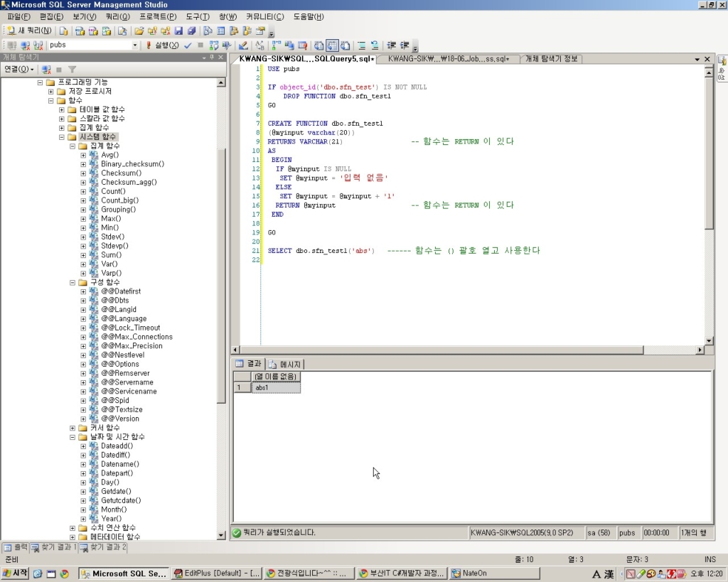The height and width of the screenshot is (582, 728).
Task: Collapse the 시스템 함수 folder
Action: point(61,137)
